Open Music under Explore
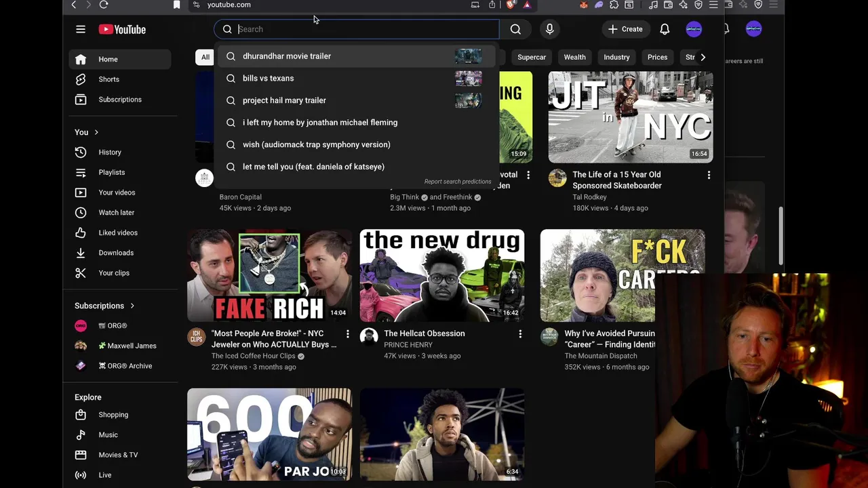This screenshot has height=488, width=868. (120, 435)
